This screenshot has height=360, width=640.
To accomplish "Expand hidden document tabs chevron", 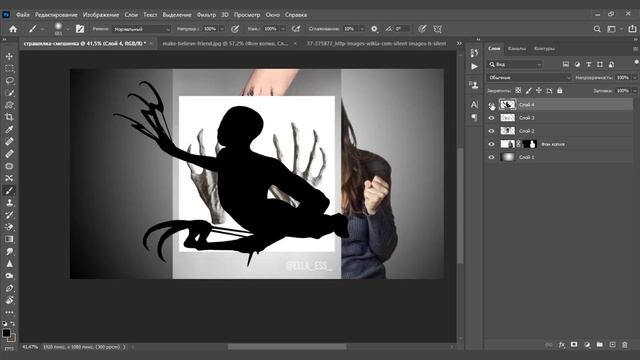I will coord(459,43).
